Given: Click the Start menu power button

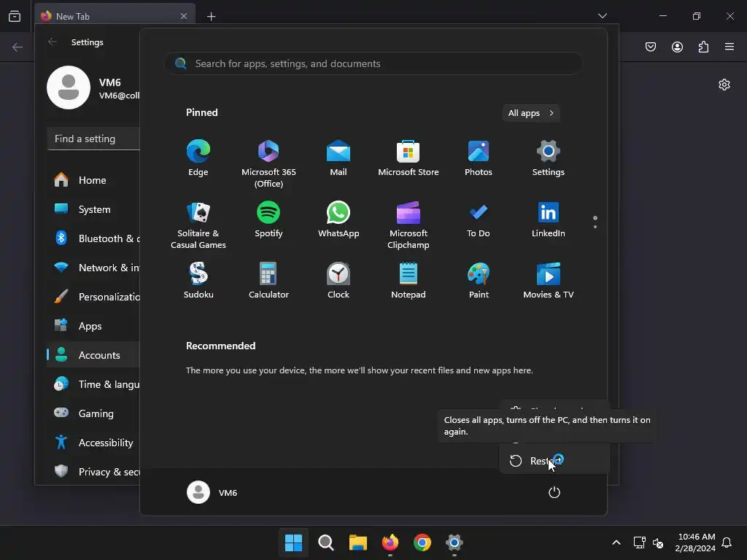Looking at the screenshot, I should [x=554, y=492].
